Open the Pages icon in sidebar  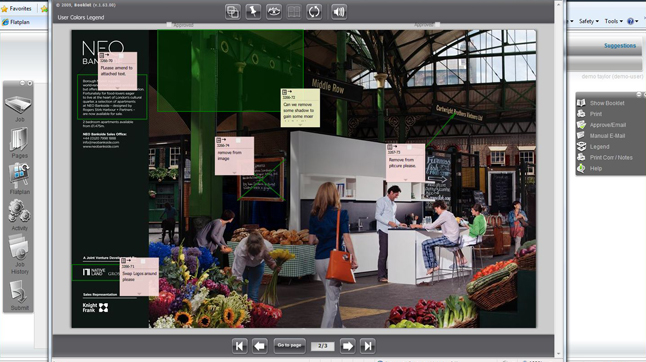[x=19, y=143]
